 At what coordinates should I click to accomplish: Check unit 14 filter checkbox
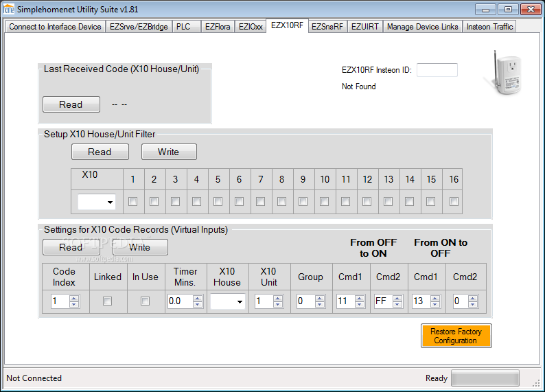[x=410, y=202]
